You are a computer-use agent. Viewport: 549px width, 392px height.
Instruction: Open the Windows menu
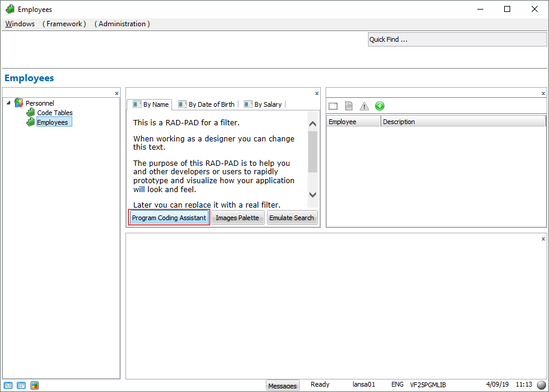pos(20,24)
